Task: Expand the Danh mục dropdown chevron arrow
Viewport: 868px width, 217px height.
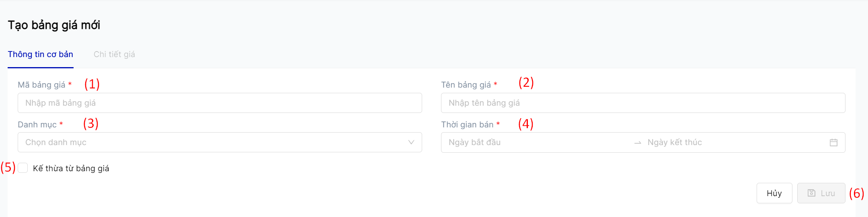Action: 411,142
